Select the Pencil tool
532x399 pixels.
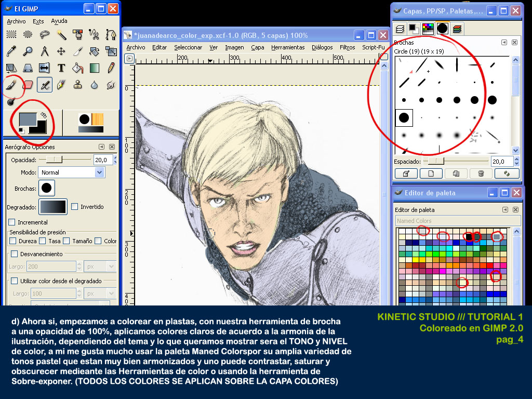pos(111,68)
